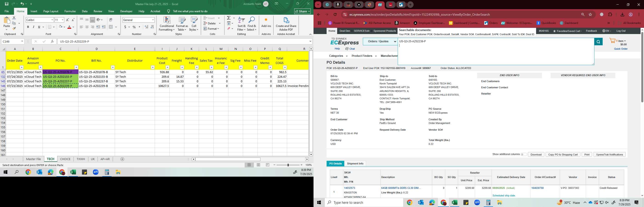Click Create and Share Adobe PDF icon
Screen dimensions: 644x207
pos(286,24)
